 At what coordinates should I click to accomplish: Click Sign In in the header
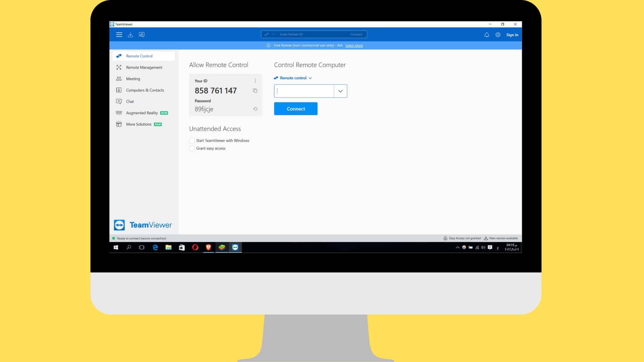coord(512,35)
